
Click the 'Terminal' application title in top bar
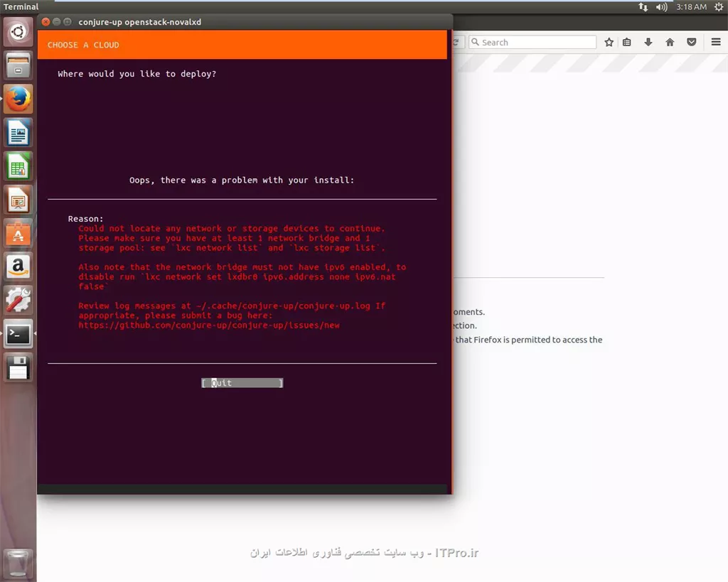pos(21,6)
